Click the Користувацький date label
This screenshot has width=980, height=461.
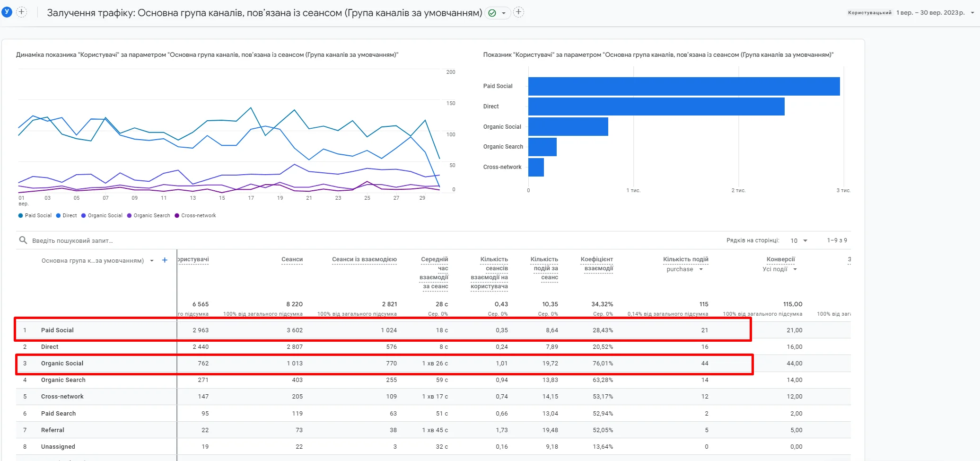click(869, 13)
